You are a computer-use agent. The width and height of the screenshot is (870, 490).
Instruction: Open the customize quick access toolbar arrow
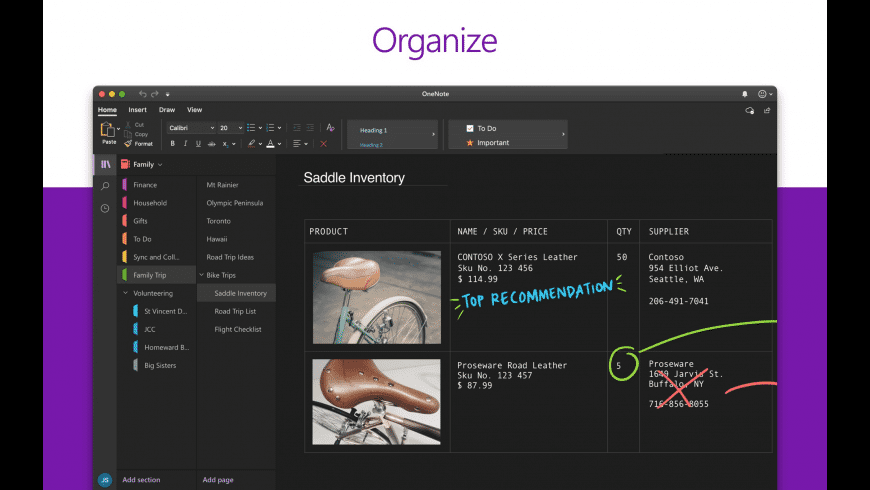point(168,94)
